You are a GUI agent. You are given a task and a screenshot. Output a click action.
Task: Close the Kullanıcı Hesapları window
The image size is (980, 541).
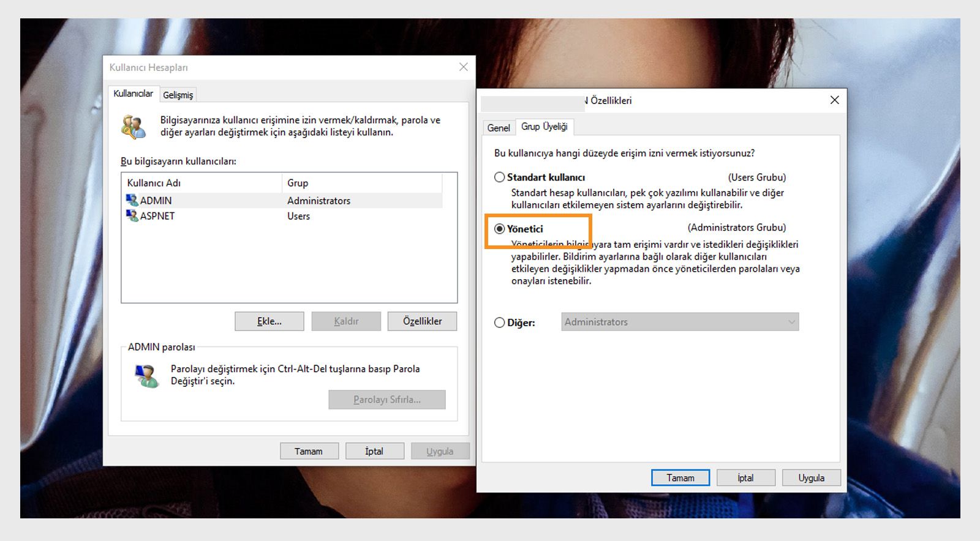[464, 67]
